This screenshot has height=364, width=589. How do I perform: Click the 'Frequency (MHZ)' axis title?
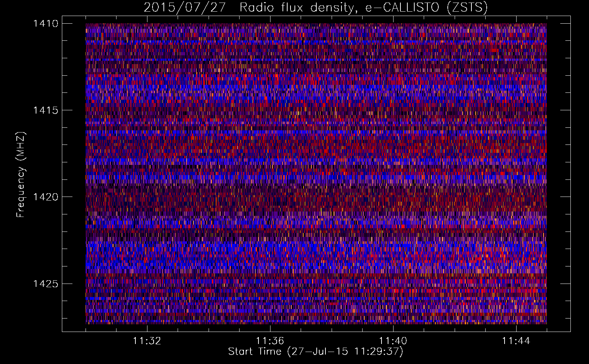21,174
